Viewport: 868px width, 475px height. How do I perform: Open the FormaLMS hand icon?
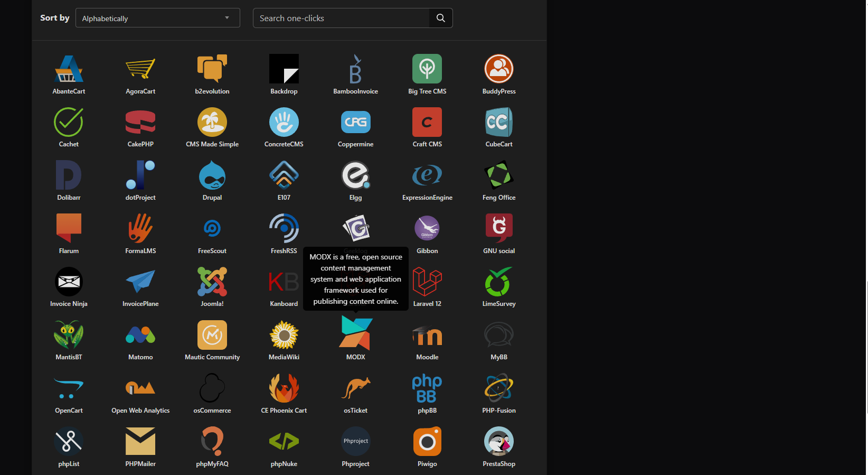click(140, 228)
